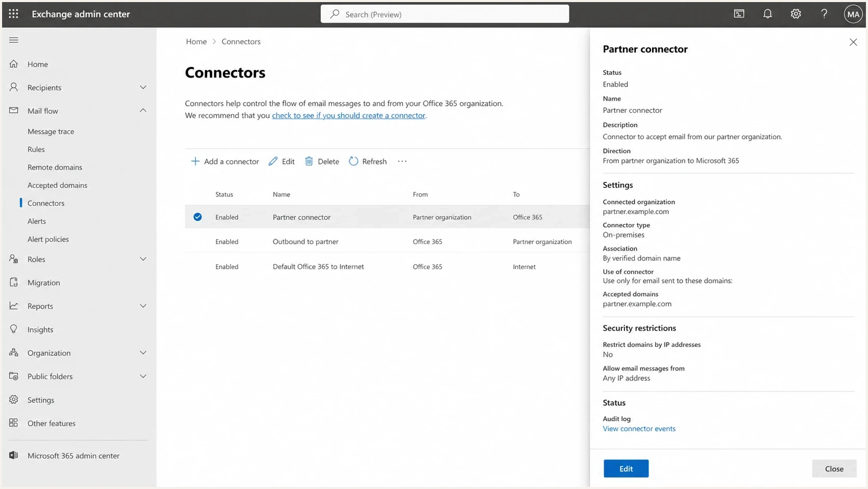Expand the Reports section chevron

[x=143, y=306]
